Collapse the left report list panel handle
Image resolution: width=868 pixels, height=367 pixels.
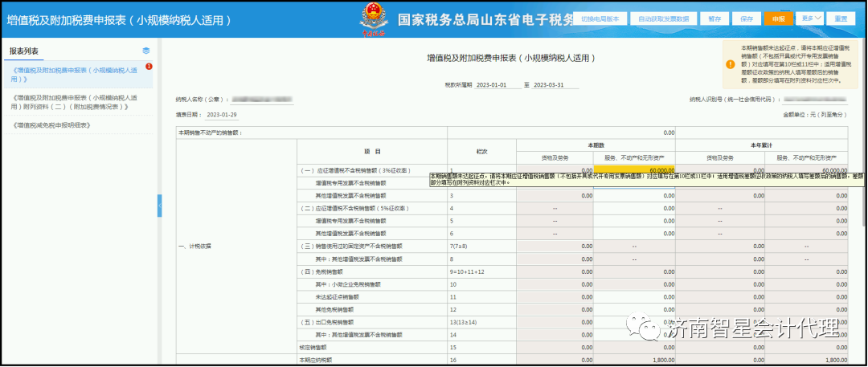point(159,206)
